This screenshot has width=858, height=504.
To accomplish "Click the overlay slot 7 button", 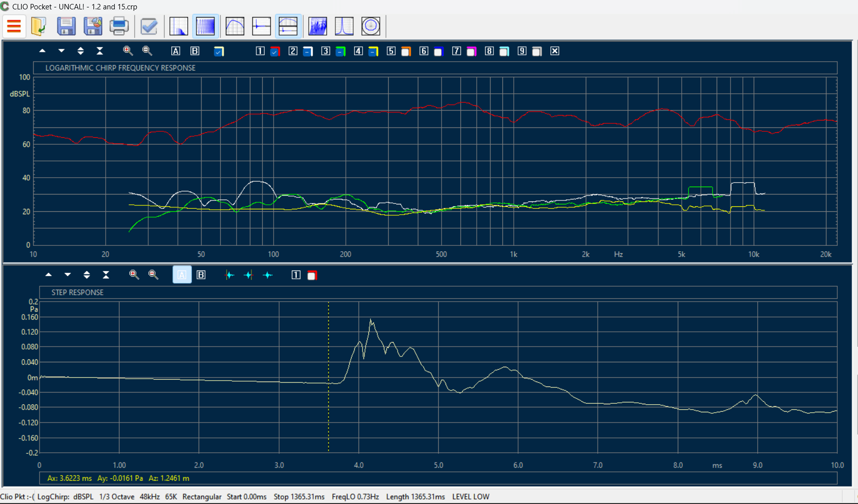I will click(456, 51).
